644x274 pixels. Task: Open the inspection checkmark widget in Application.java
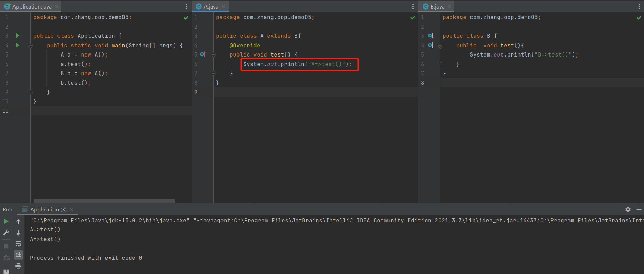(186, 18)
